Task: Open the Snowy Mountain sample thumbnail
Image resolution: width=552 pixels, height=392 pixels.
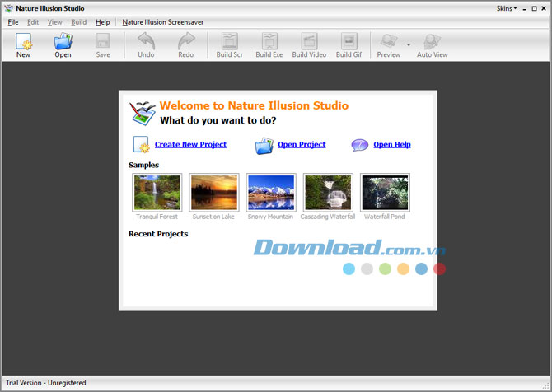Action: (271, 193)
